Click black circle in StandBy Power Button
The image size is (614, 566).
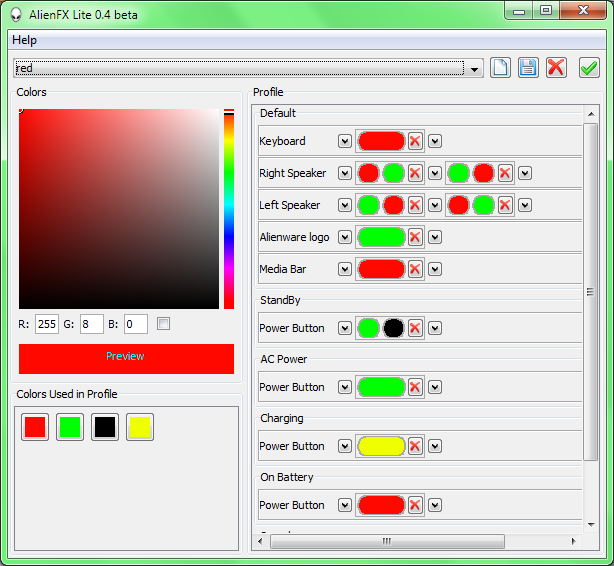(x=394, y=328)
